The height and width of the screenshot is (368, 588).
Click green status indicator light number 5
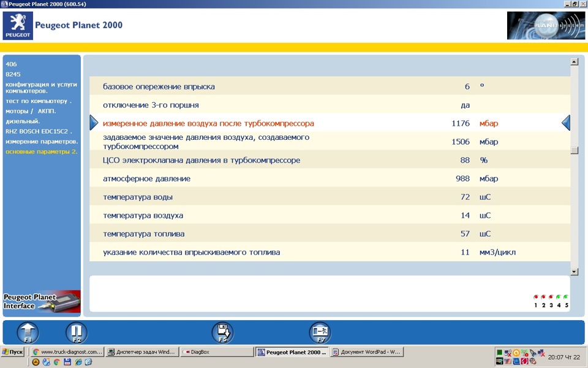(x=566, y=297)
